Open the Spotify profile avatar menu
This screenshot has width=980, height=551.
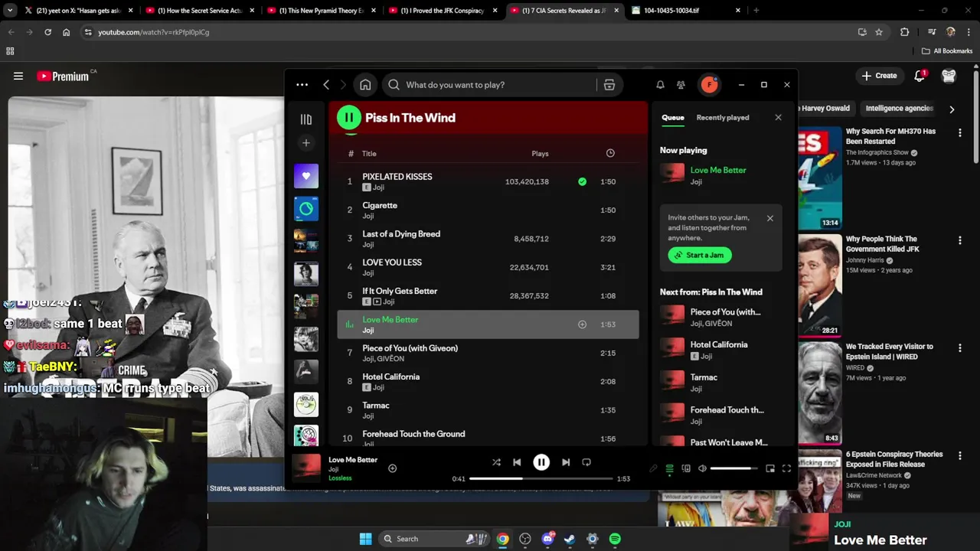click(709, 85)
